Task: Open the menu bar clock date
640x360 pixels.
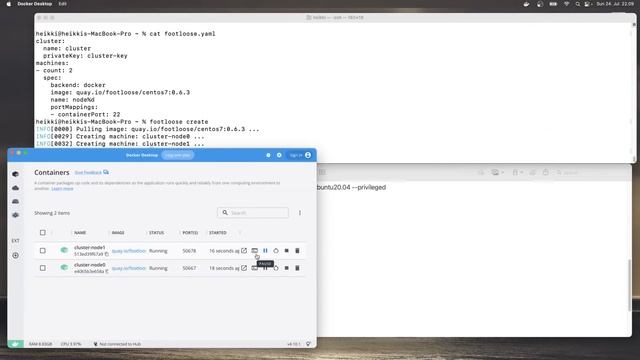Action: [615, 4]
